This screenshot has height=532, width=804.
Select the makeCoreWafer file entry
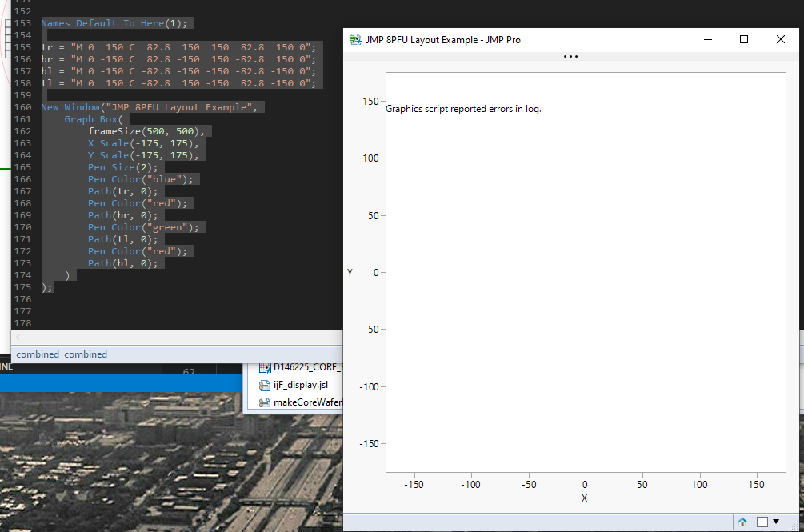[307, 402]
